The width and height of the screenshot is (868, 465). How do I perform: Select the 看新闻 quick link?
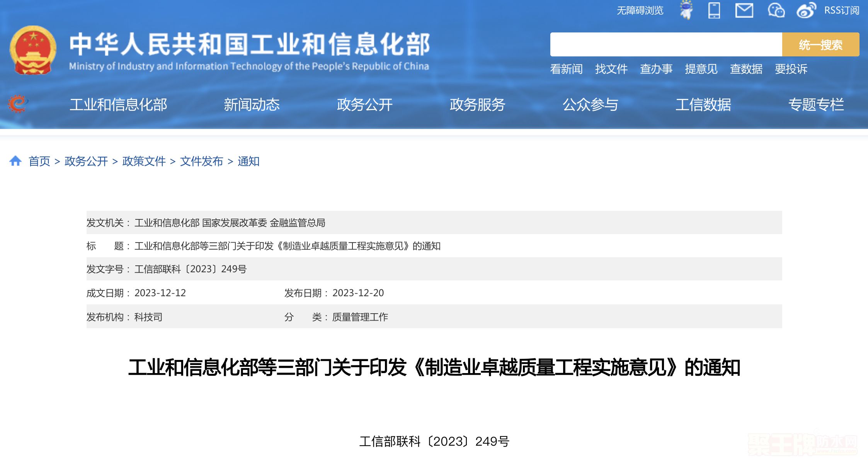click(566, 69)
